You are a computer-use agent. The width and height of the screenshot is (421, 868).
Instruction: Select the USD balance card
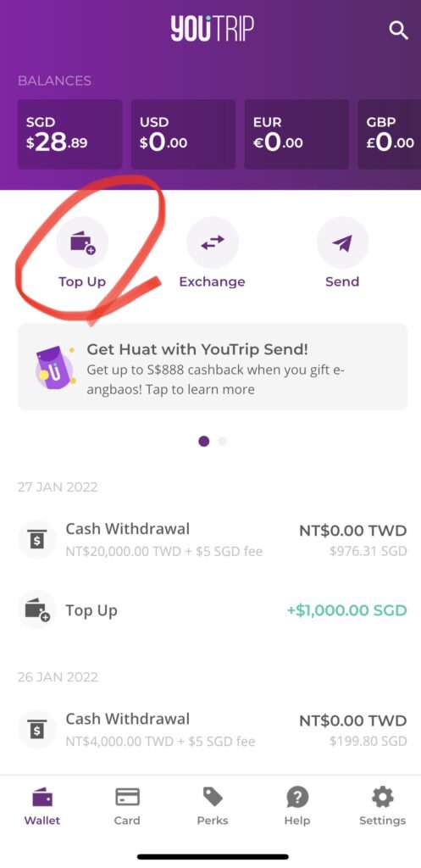[x=183, y=135]
